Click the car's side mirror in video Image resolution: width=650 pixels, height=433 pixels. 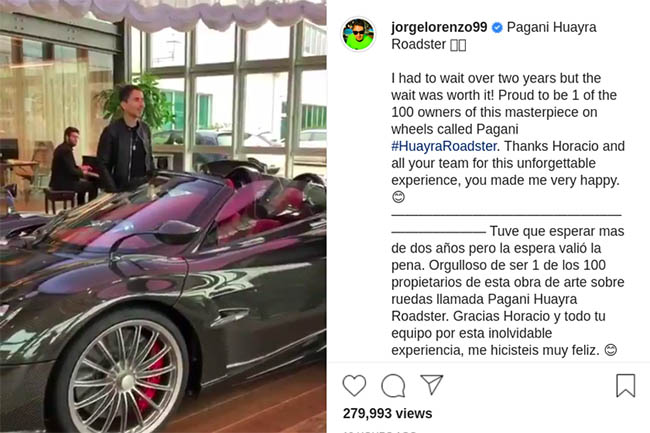[x=176, y=232]
